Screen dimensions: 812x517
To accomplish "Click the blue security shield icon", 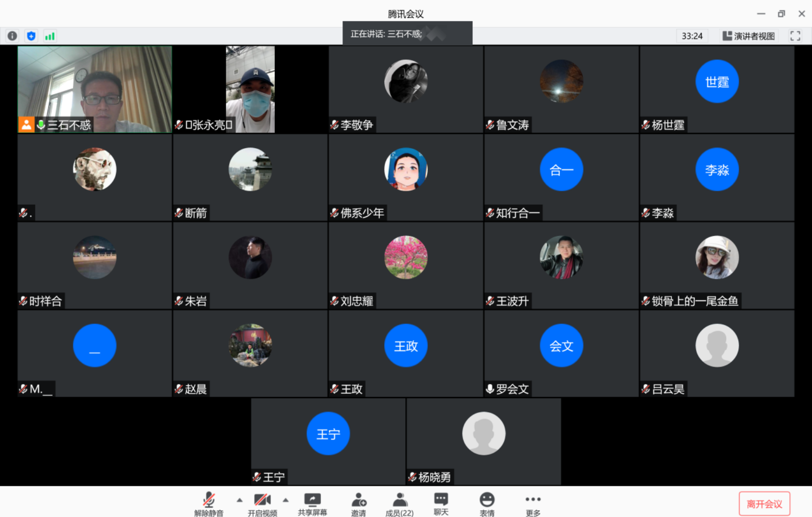I will pos(31,36).
